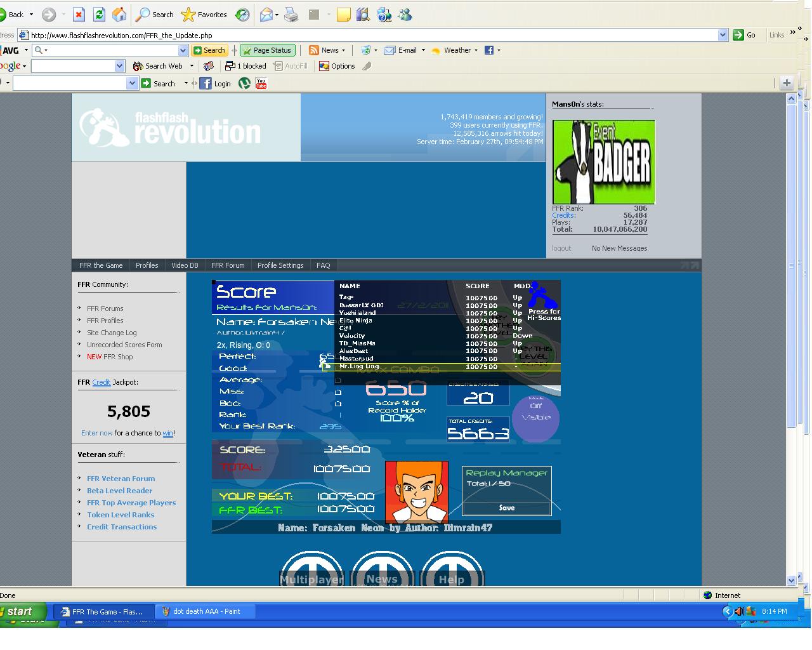Select the Profile Settings menu tab
The height and width of the screenshot is (650, 812).
tap(280, 265)
